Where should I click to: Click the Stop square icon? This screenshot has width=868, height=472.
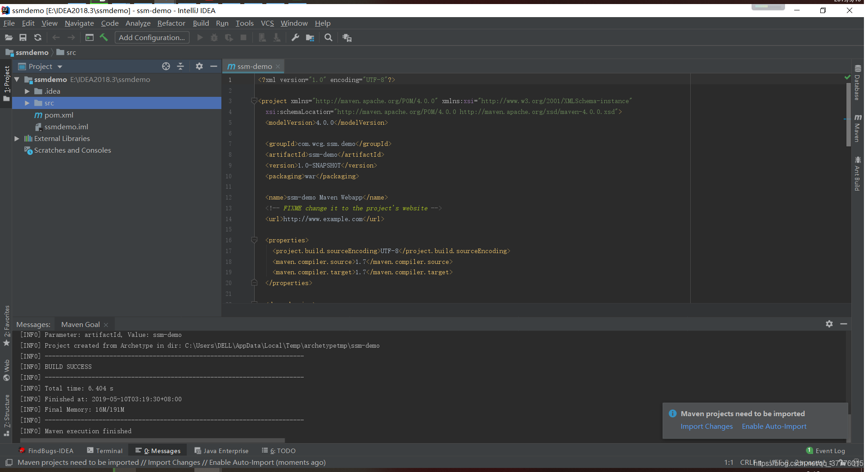[x=243, y=38]
